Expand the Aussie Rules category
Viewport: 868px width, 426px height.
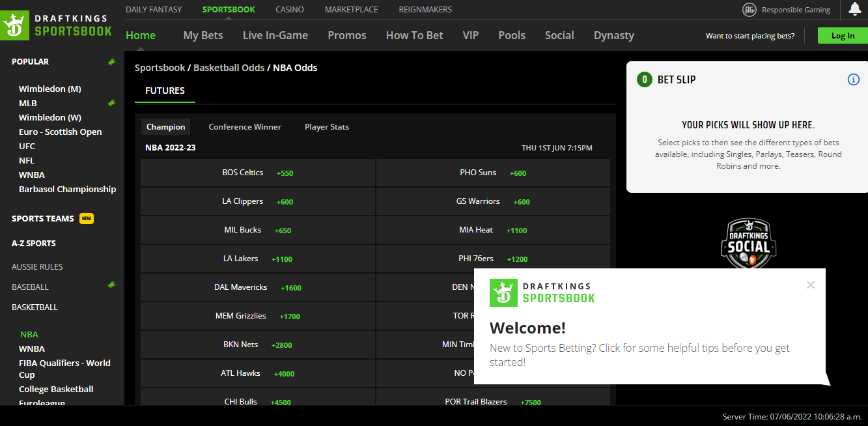pos(37,266)
